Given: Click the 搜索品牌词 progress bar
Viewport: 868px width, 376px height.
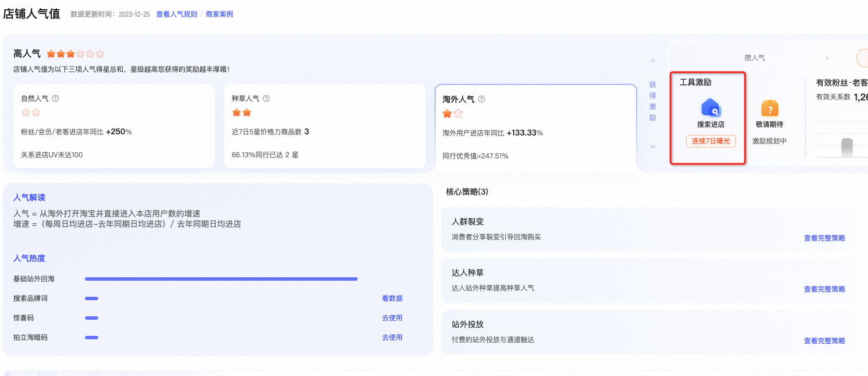Looking at the screenshot, I should click(x=91, y=299).
